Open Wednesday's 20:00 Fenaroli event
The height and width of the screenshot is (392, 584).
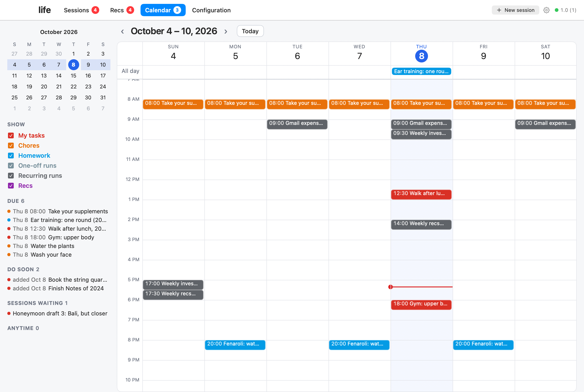click(359, 345)
